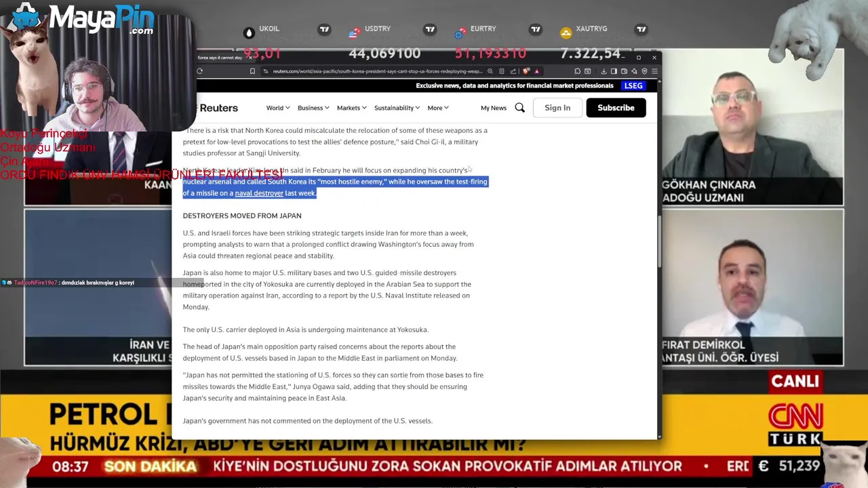Screen dimensions: 868x488
Task: Click the 'Exclusive news, data and analytics' banner
Action: tap(515, 85)
